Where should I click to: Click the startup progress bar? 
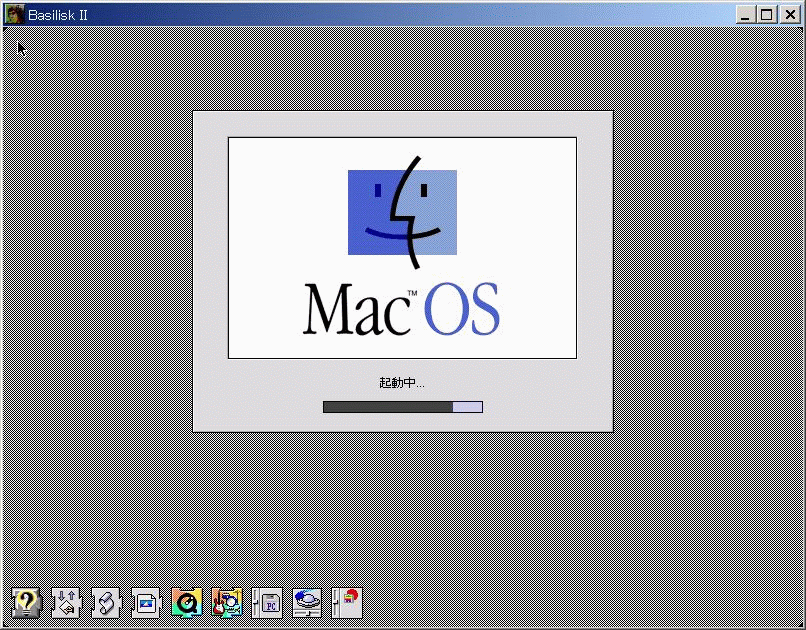[x=402, y=407]
